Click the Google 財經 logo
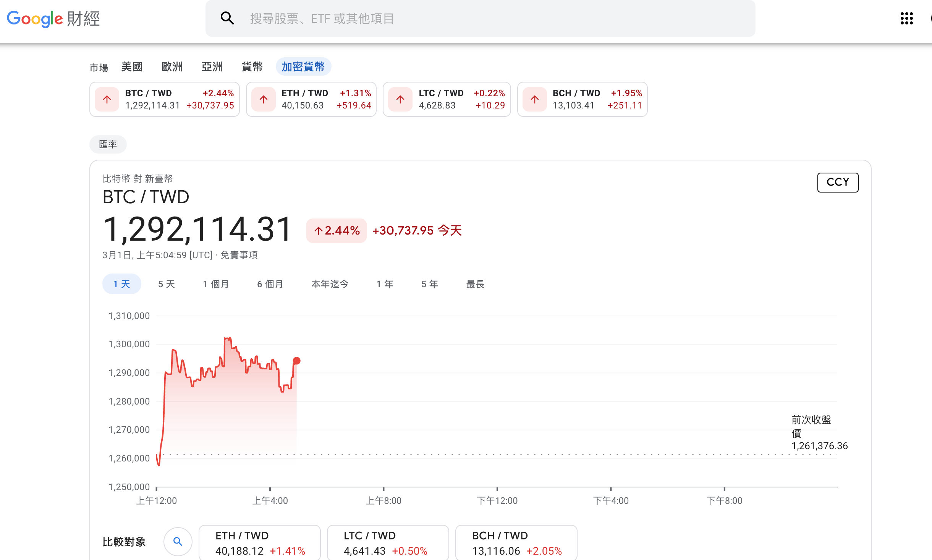 click(x=53, y=19)
